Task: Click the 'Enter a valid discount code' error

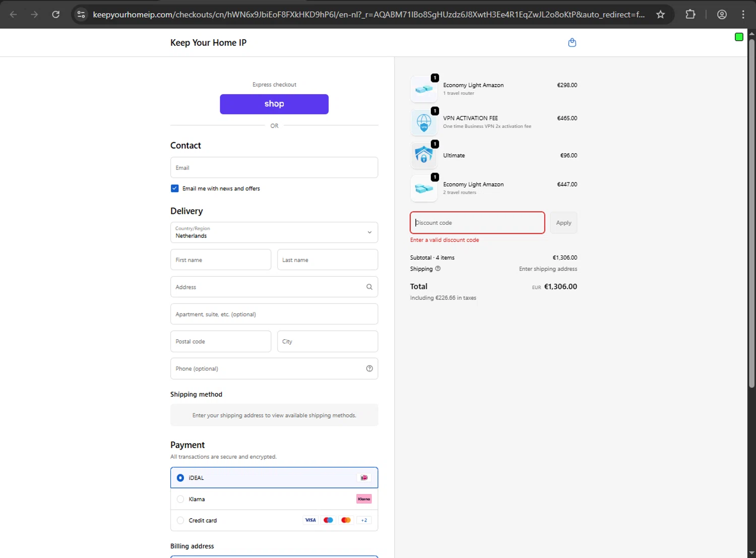Action: tap(445, 240)
